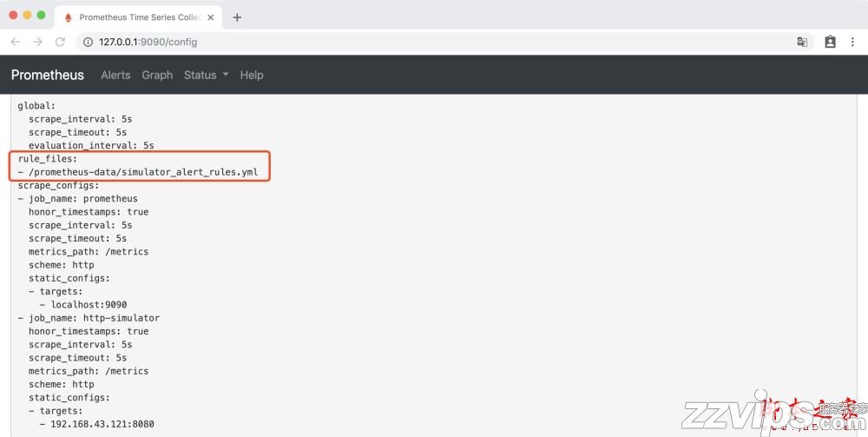Focus the address bar URL field
The width and height of the screenshot is (868, 437).
pos(434,42)
